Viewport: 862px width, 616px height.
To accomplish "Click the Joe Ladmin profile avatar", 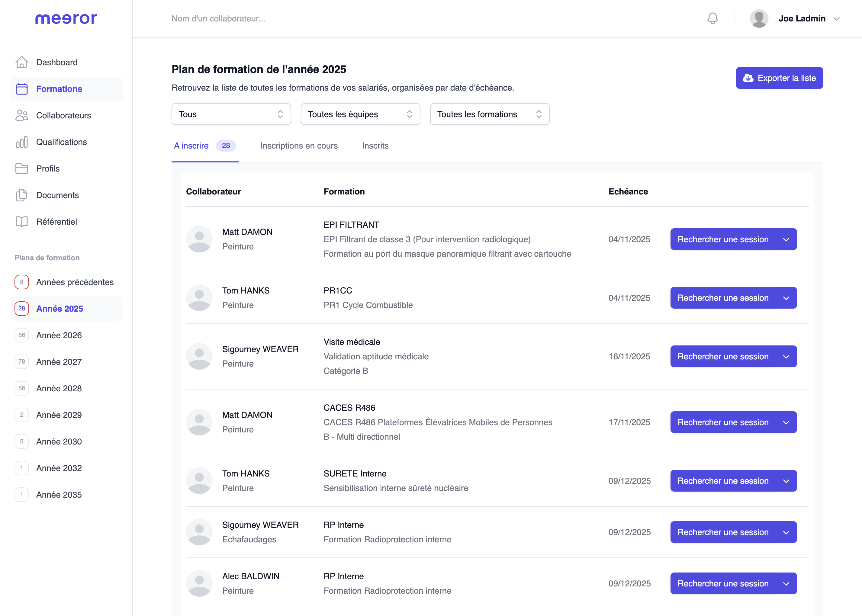I will (759, 19).
